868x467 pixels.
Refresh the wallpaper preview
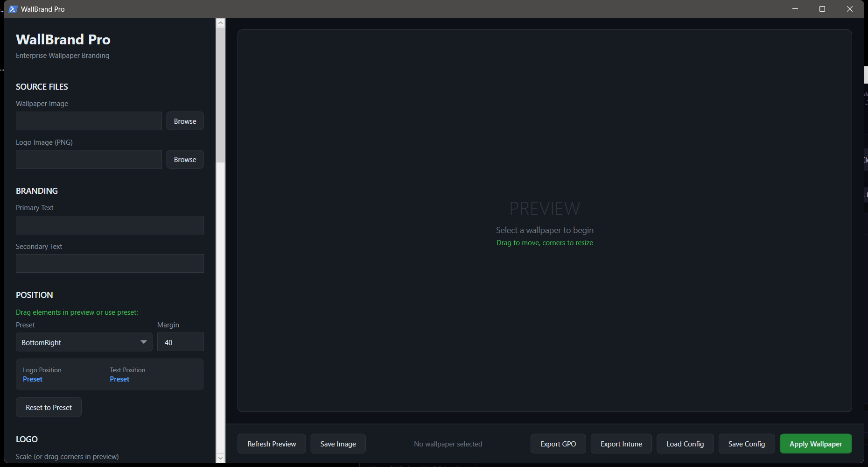[x=271, y=444]
